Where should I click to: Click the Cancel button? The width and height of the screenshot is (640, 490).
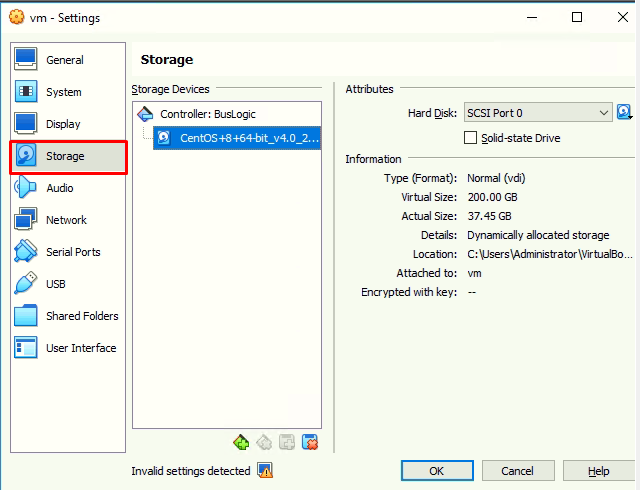[x=518, y=471]
